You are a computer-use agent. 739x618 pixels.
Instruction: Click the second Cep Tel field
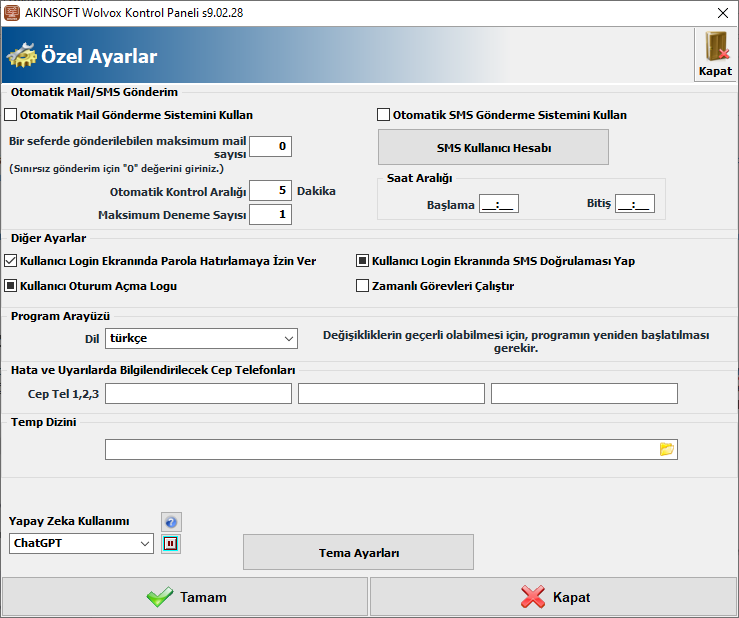(x=391, y=394)
